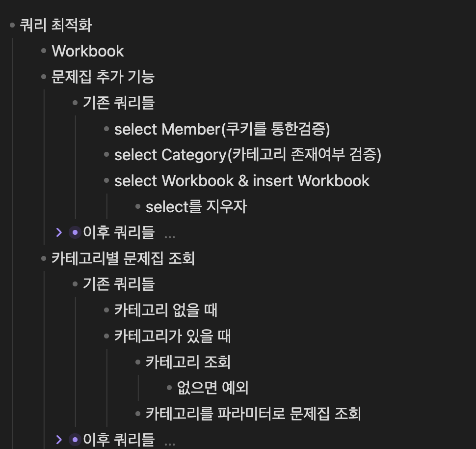
Task: Click the bullet beside 문제집 추가 기능
Action: [44, 77]
